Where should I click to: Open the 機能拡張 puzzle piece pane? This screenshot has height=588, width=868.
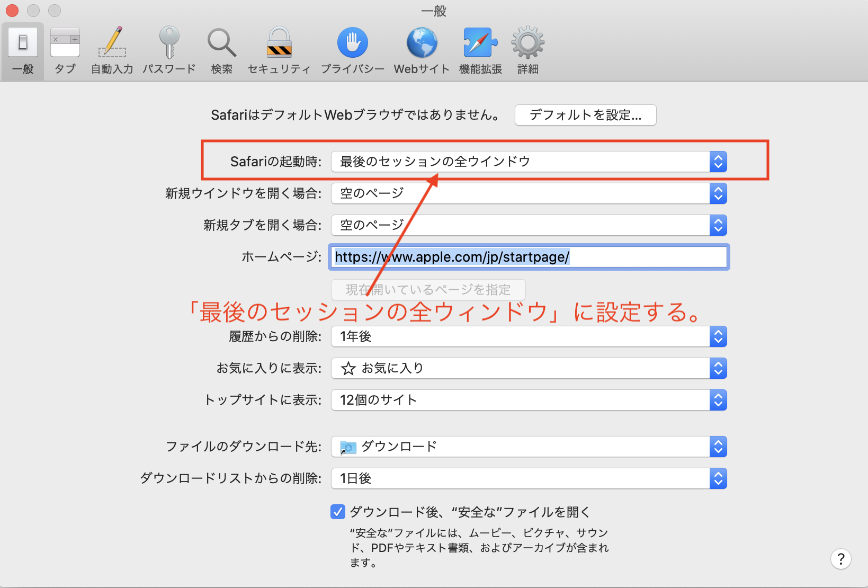[480, 51]
